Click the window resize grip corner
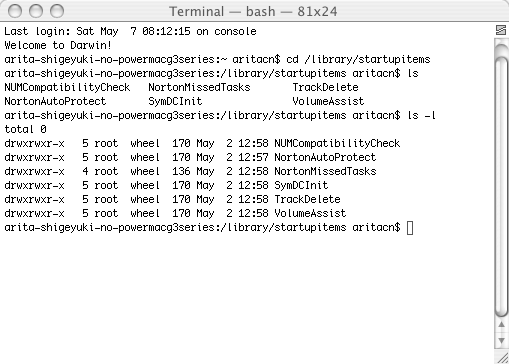509x364 pixels. [x=503, y=358]
